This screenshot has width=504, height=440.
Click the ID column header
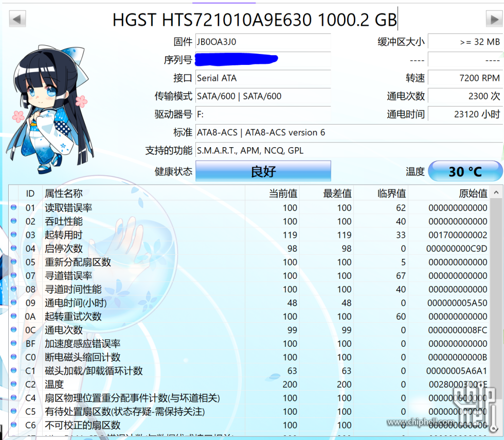(30, 193)
